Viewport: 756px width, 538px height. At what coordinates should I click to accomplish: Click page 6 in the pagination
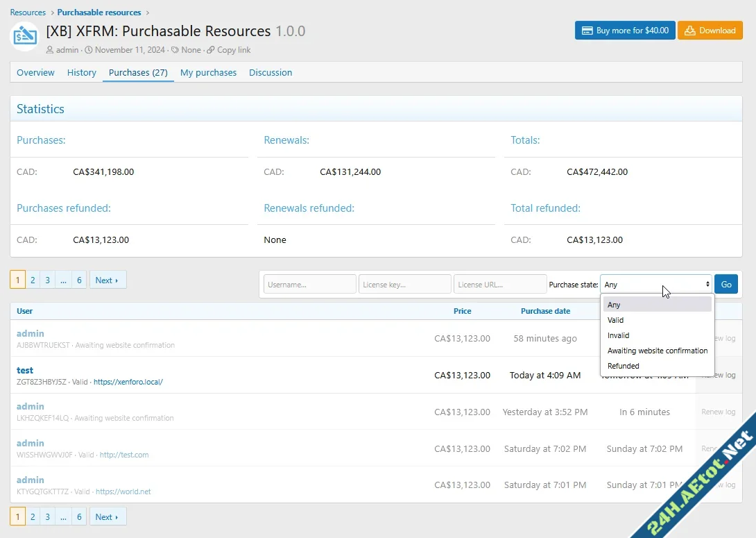(79, 280)
